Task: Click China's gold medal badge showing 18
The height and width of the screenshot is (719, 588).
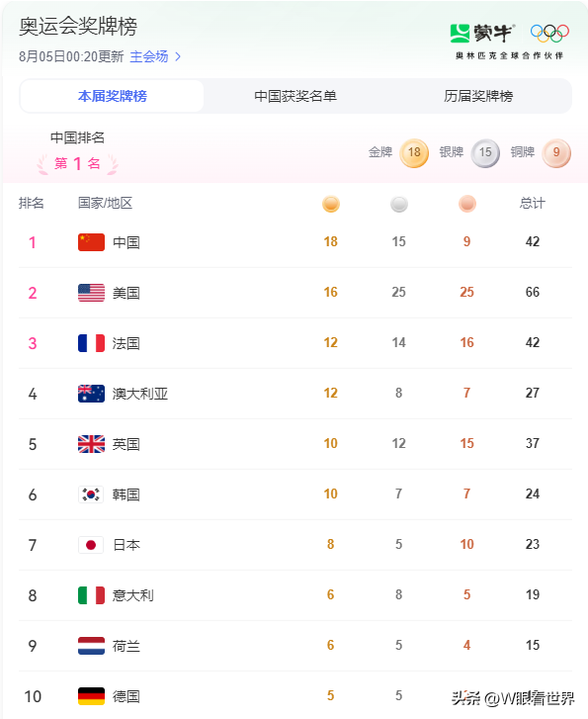Action: pyautogui.click(x=414, y=152)
